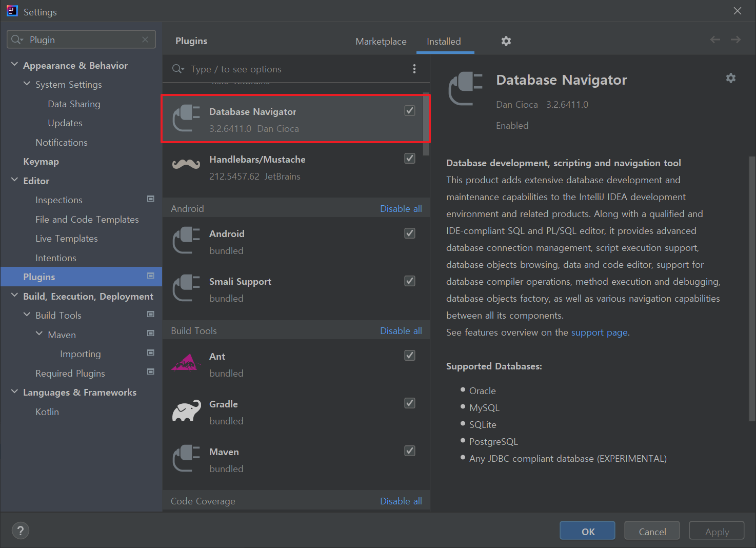Click the Maven plugin plug icon
Screen dimensions: 756x548
pos(186,458)
